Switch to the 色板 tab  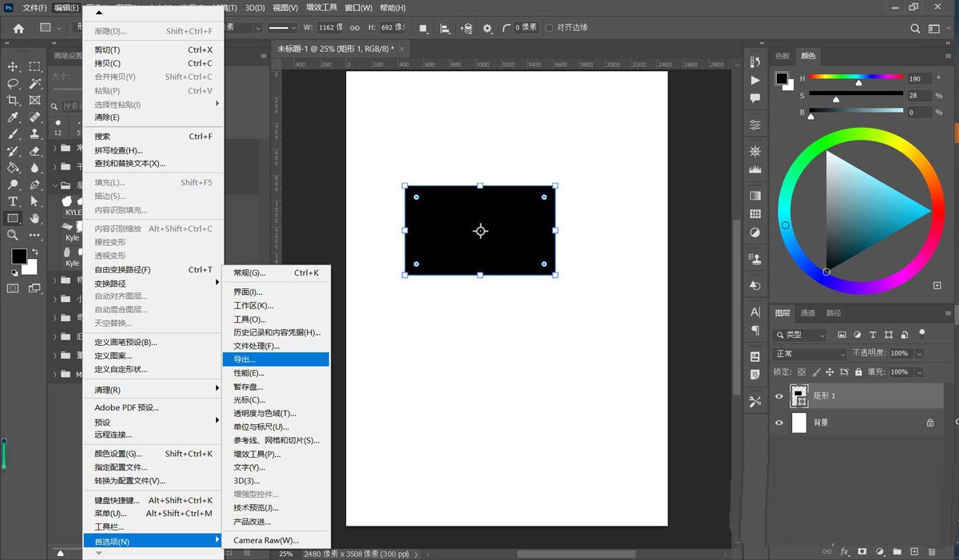point(782,56)
